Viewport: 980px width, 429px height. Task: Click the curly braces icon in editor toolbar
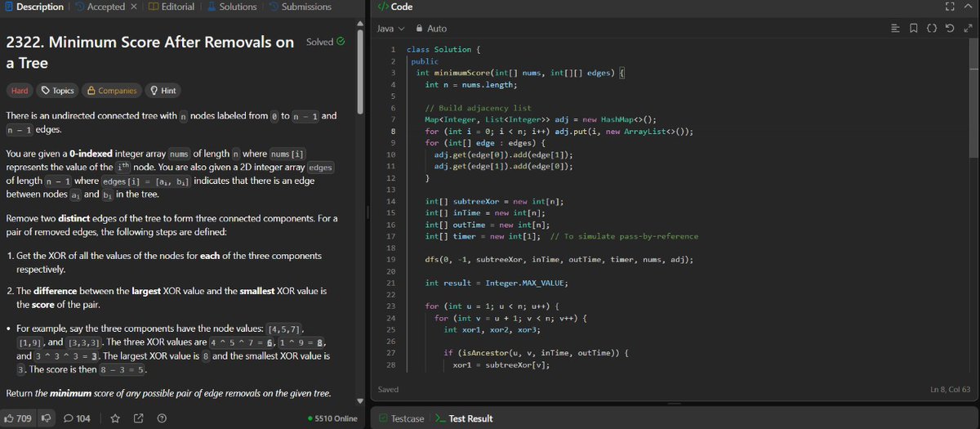pos(932,29)
